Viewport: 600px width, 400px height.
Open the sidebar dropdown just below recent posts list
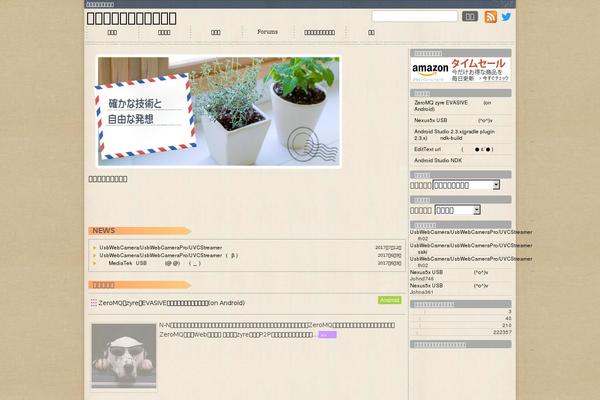pos(466,185)
